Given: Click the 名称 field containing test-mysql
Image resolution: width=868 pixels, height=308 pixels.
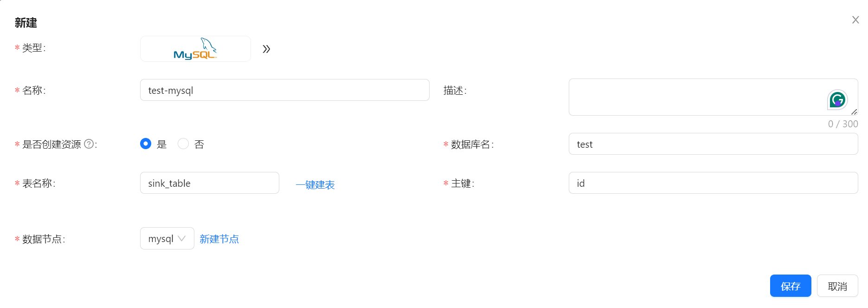Looking at the screenshot, I should (x=284, y=90).
